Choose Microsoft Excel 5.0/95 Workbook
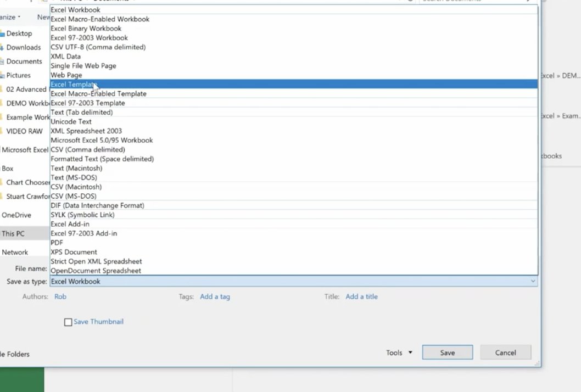 pyautogui.click(x=294, y=140)
